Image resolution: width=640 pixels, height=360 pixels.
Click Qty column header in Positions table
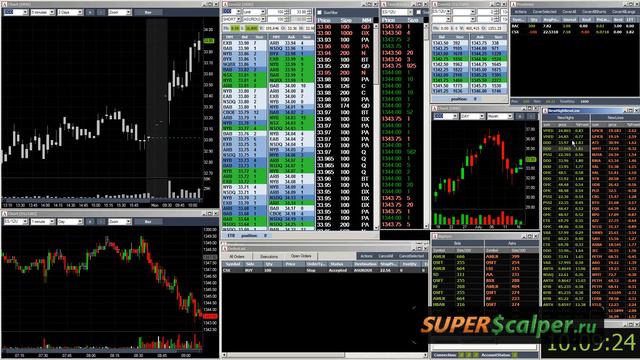pyautogui.click(x=533, y=19)
